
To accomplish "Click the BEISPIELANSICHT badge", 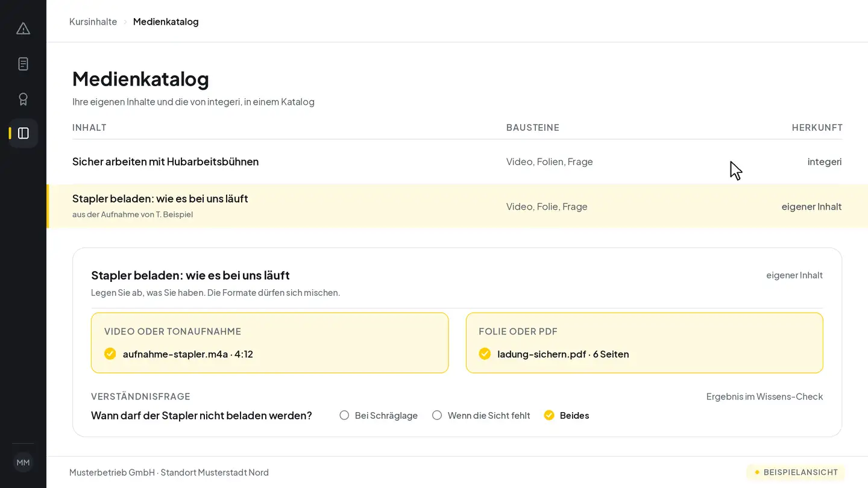I will 796,472.
